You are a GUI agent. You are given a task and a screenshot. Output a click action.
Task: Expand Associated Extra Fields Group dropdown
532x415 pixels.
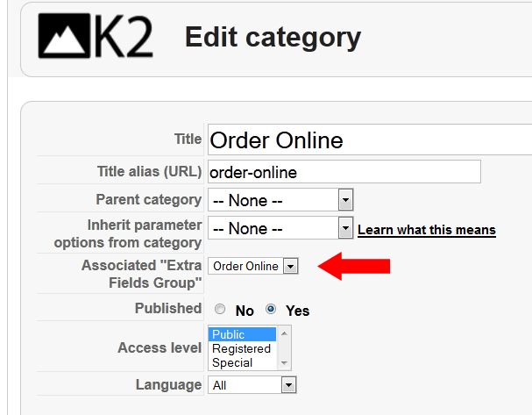pos(253,266)
